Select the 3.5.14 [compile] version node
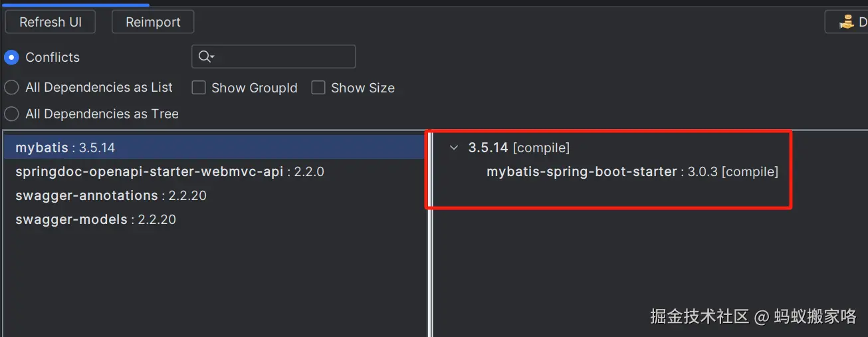The image size is (868, 337). click(x=518, y=148)
